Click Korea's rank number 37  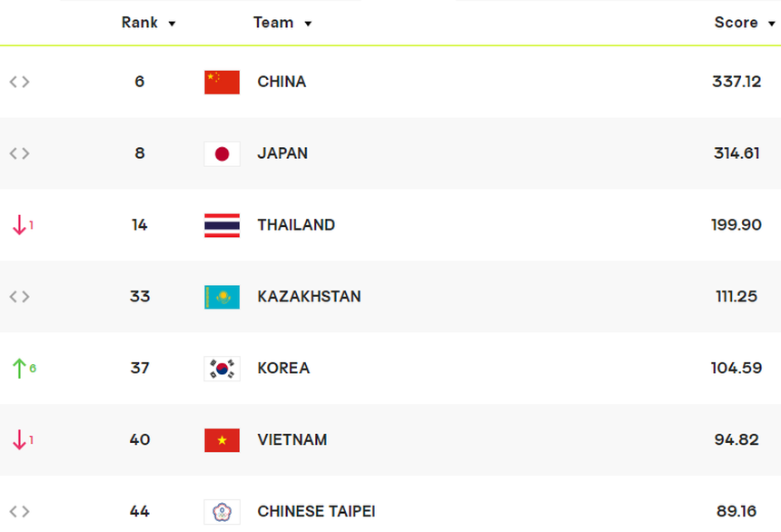(x=139, y=369)
